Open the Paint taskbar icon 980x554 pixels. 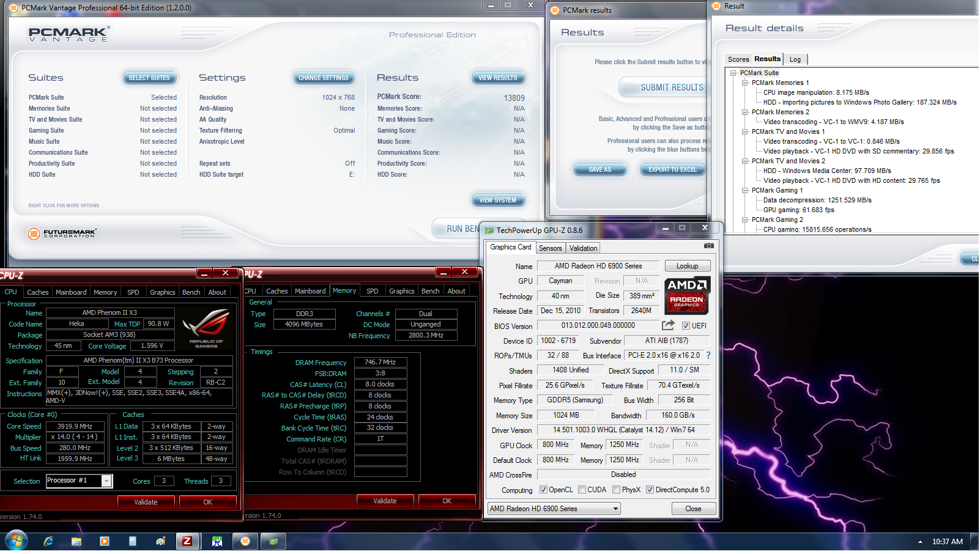coord(160,541)
